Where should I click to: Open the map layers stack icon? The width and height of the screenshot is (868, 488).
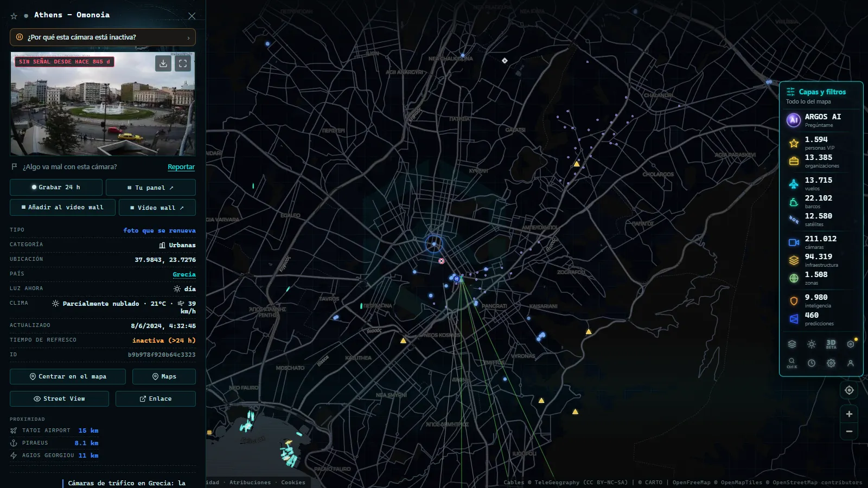pyautogui.click(x=792, y=344)
